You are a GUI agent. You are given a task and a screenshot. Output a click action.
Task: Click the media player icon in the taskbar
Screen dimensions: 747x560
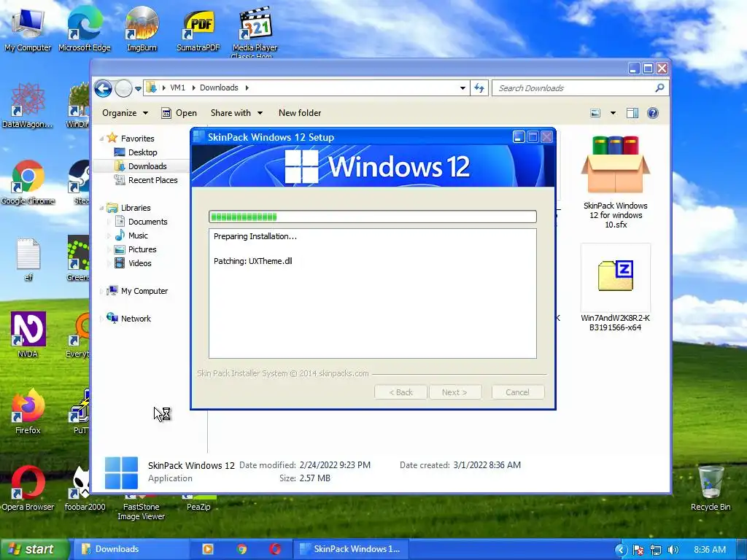[x=208, y=549]
